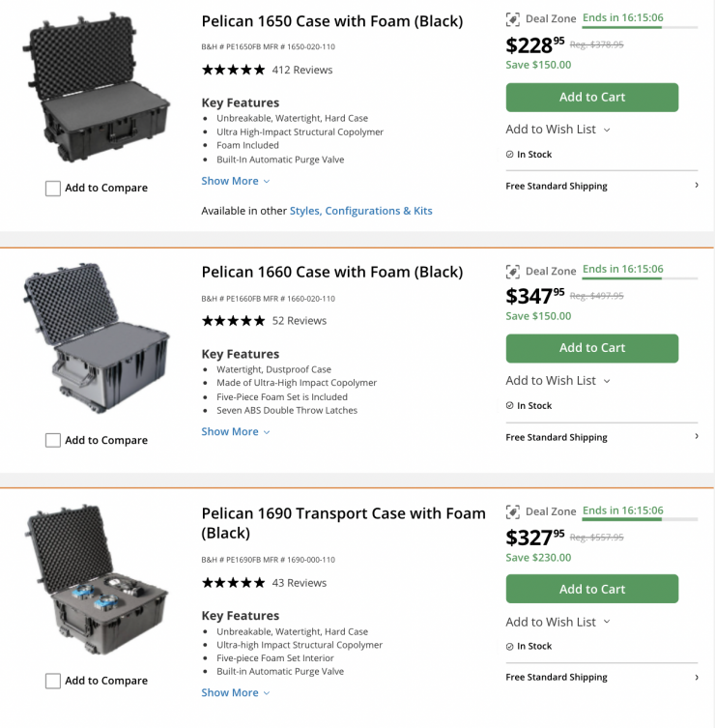Open Free Standard Shipping arrow for Pelican 1650
The height and width of the screenshot is (728, 715).
tap(697, 186)
